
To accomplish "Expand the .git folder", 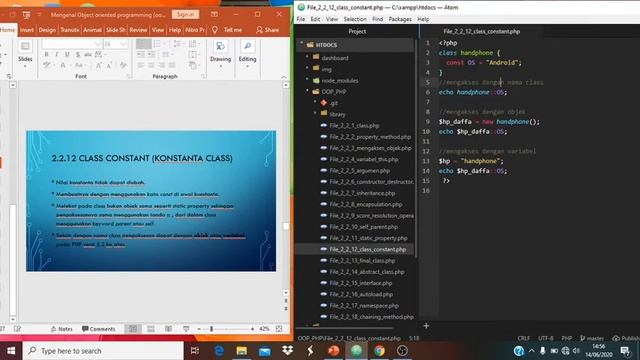I will point(316,103).
